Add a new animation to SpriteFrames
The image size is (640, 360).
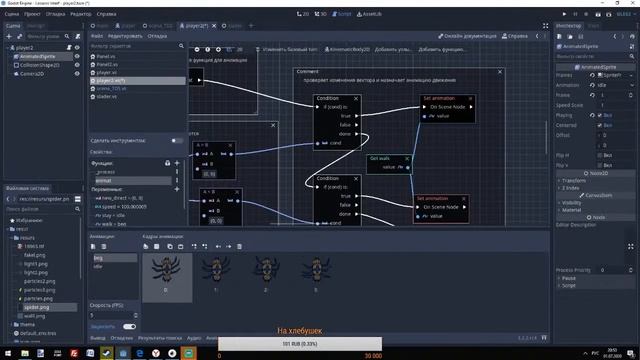point(93,247)
